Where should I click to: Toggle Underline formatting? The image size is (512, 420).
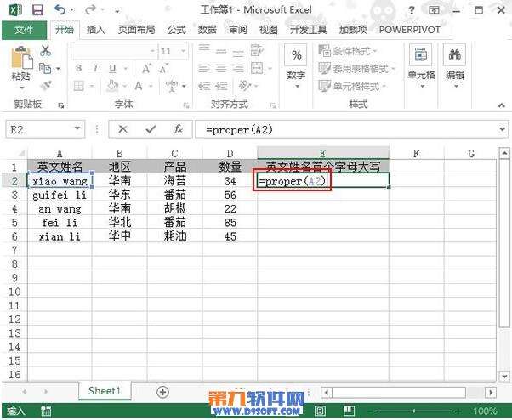click(x=112, y=68)
